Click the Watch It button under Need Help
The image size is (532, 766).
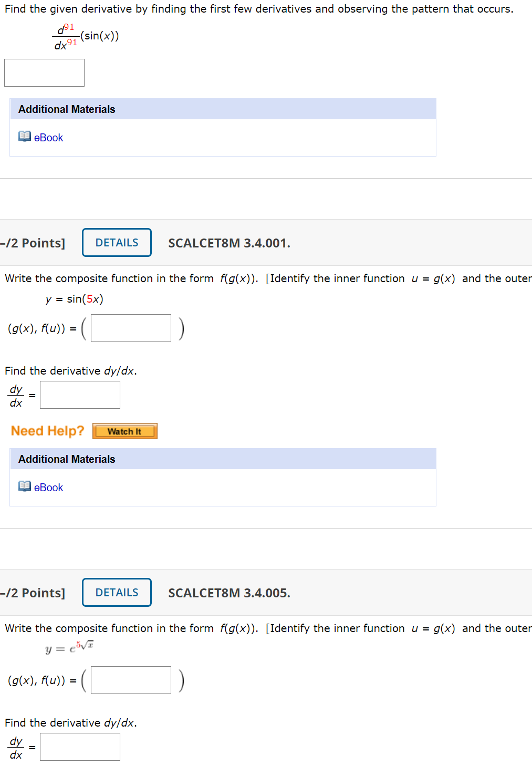[124, 431]
